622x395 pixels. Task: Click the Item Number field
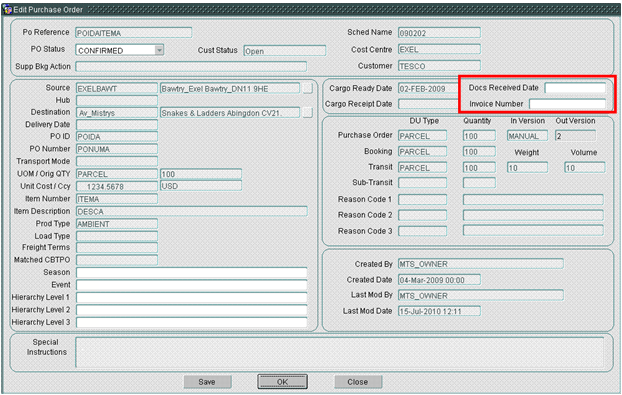(x=117, y=199)
